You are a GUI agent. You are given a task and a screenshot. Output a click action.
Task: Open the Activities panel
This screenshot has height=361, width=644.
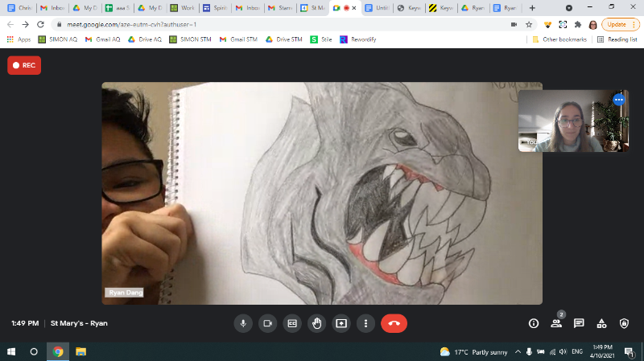pos(601,323)
